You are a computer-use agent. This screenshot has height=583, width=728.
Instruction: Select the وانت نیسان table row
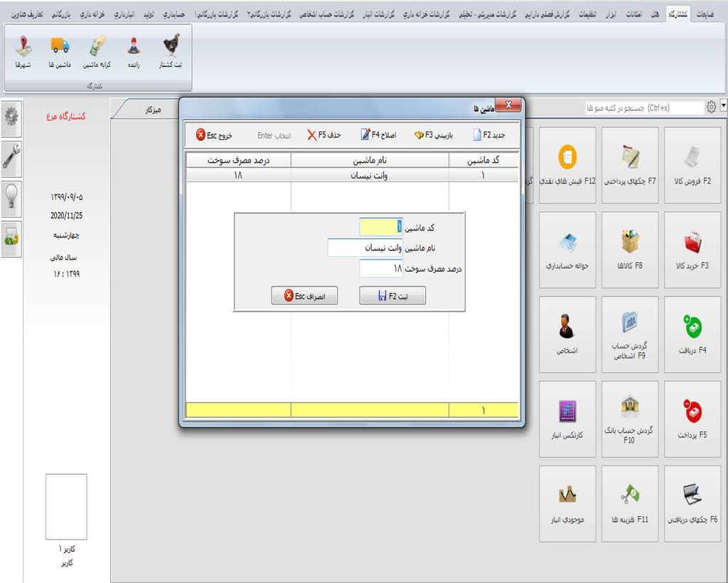click(352, 175)
